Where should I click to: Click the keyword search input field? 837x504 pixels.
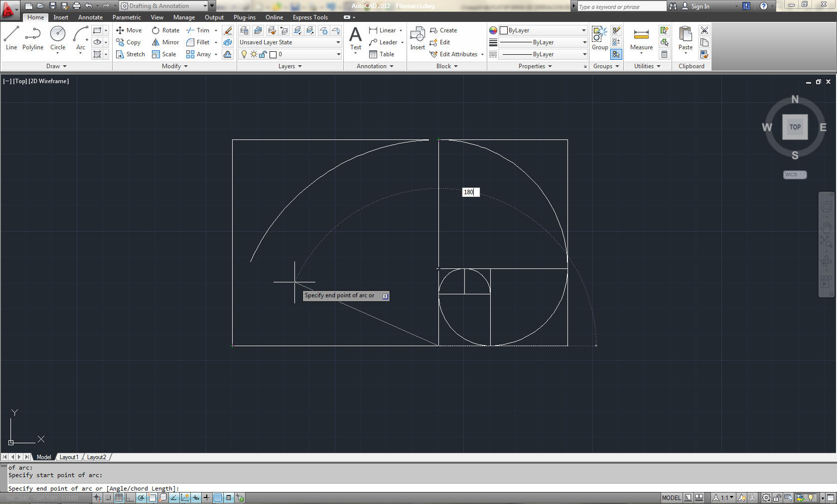point(621,6)
